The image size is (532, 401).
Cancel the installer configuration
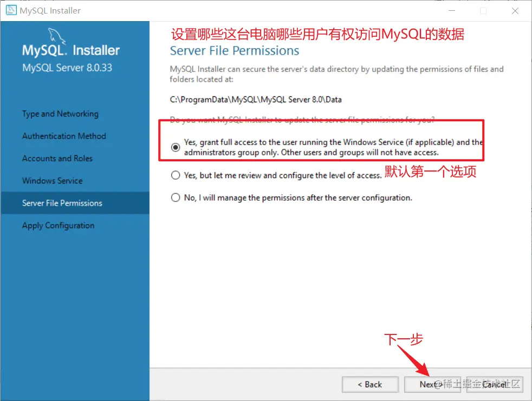(x=495, y=384)
